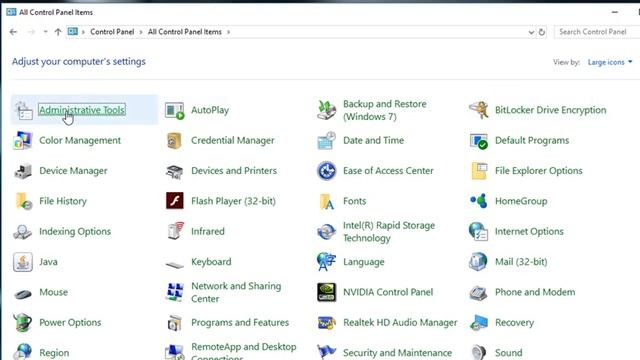Go up one level with Up arrow
Screen dimensions: 640x360
pyautogui.click(x=58, y=32)
